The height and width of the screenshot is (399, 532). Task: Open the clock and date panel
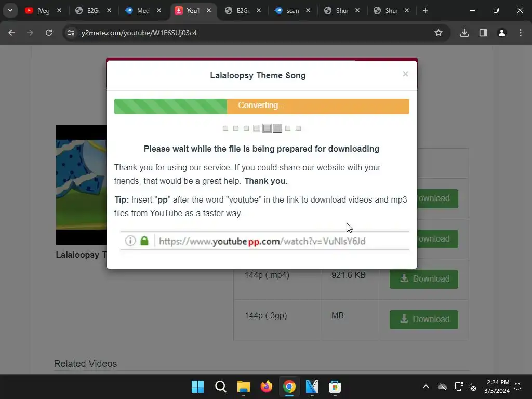497,387
